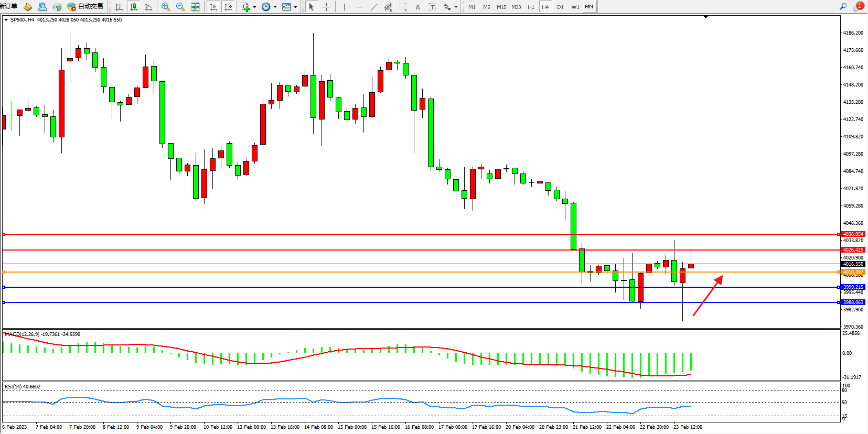Click the 自动交易 AutoTrading button
This screenshot has height=434, width=868.
coord(85,7)
